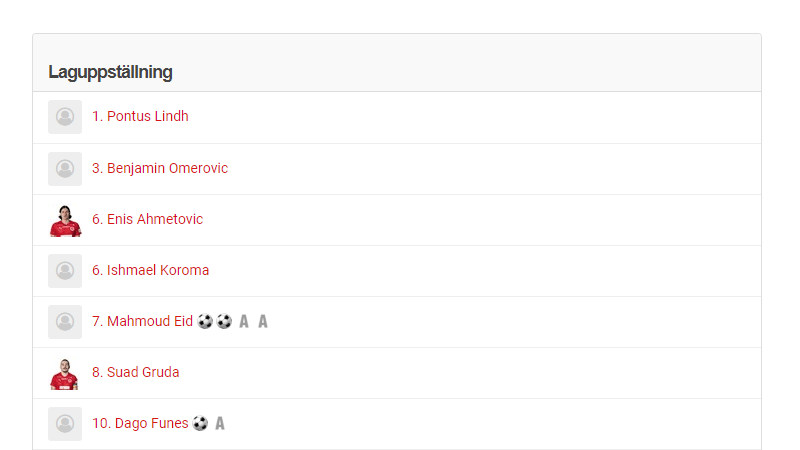Click goal ball icon beside Dago Funes
The height and width of the screenshot is (450, 800).
coord(200,424)
